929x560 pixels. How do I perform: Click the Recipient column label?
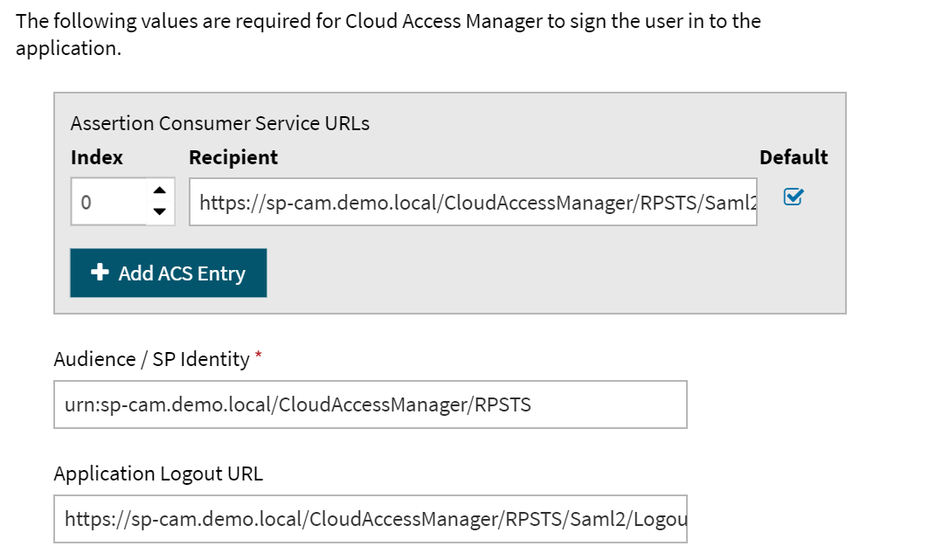pyautogui.click(x=233, y=157)
